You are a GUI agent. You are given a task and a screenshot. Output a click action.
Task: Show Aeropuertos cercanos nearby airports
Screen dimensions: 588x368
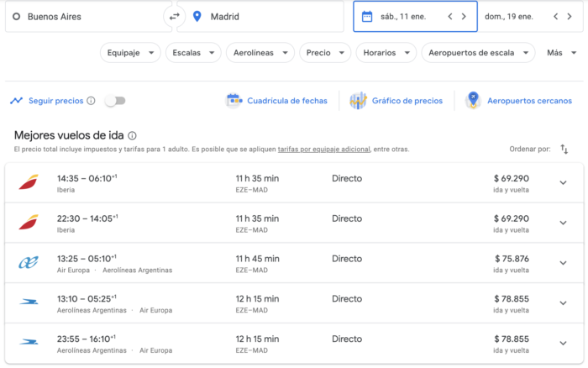[519, 101]
